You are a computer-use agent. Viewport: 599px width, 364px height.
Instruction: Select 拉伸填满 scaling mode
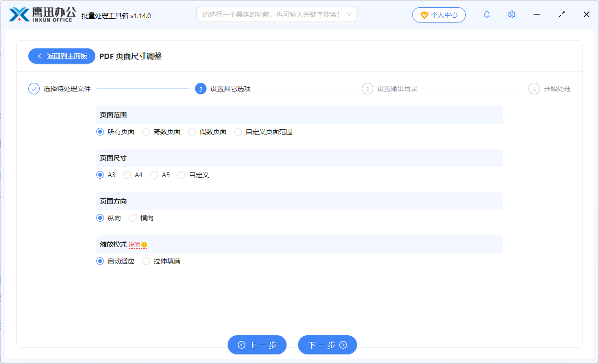click(x=146, y=261)
